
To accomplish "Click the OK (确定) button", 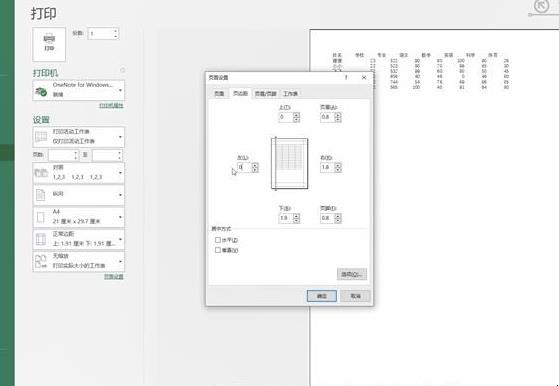I will point(322,296).
